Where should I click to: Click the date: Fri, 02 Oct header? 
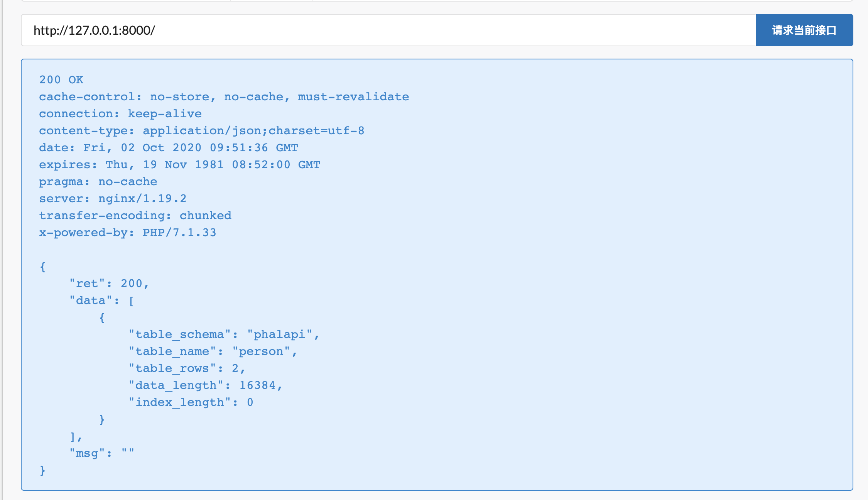coord(168,148)
